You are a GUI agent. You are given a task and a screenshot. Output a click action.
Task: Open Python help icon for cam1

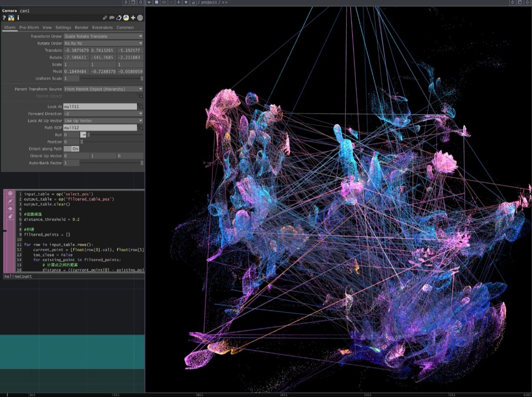point(11,18)
